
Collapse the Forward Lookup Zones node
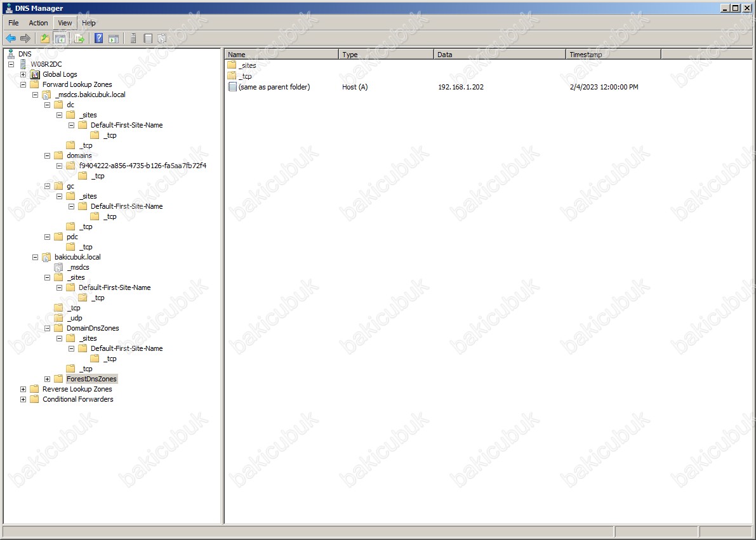pyautogui.click(x=23, y=84)
